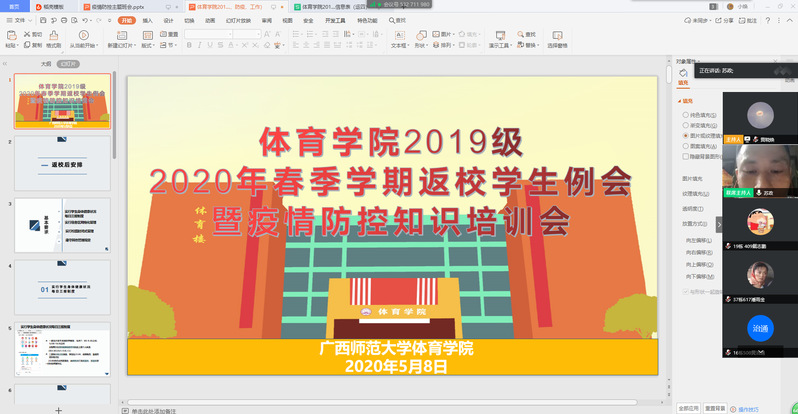Select Pattern Fill (图案填充) radio button
The width and height of the screenshot is (798, 414).
(x=686, y=146)
